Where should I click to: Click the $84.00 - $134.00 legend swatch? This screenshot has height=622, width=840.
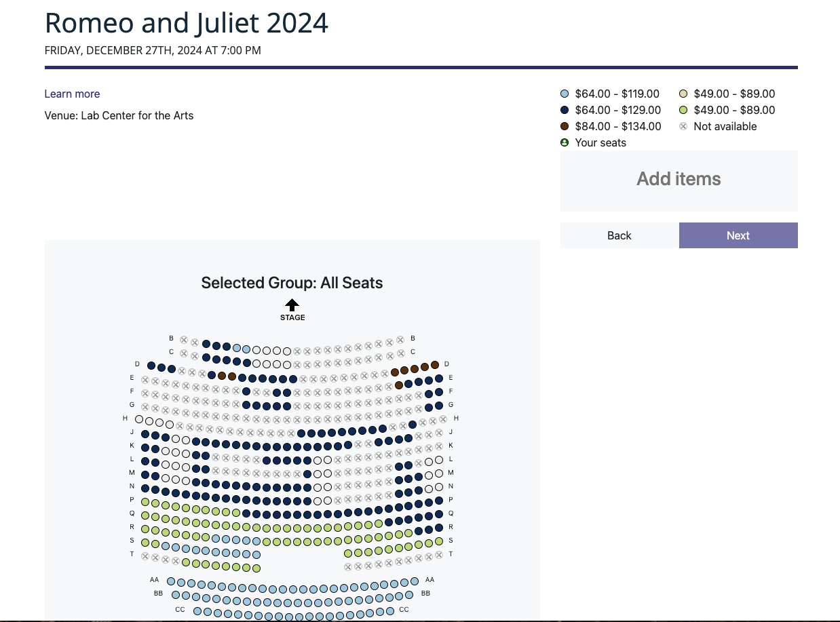pyautogui.click(x=565, y=126)
